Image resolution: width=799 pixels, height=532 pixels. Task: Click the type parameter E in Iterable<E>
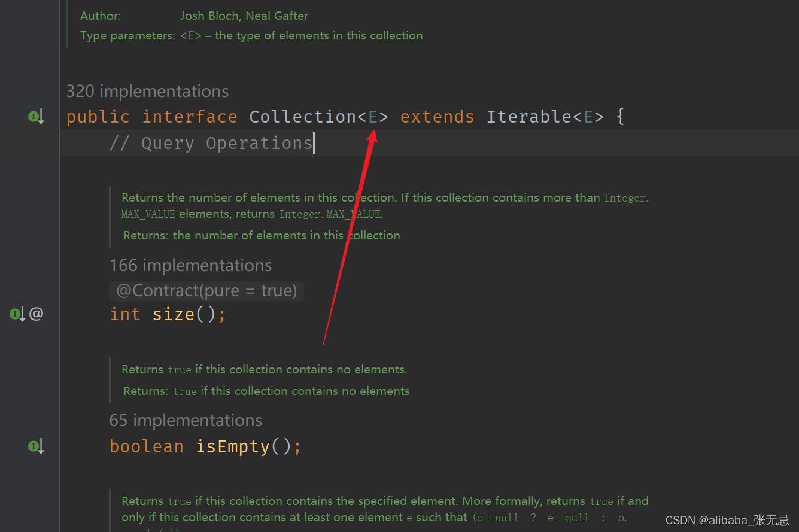pyautogui.click(x=588, y=117)
